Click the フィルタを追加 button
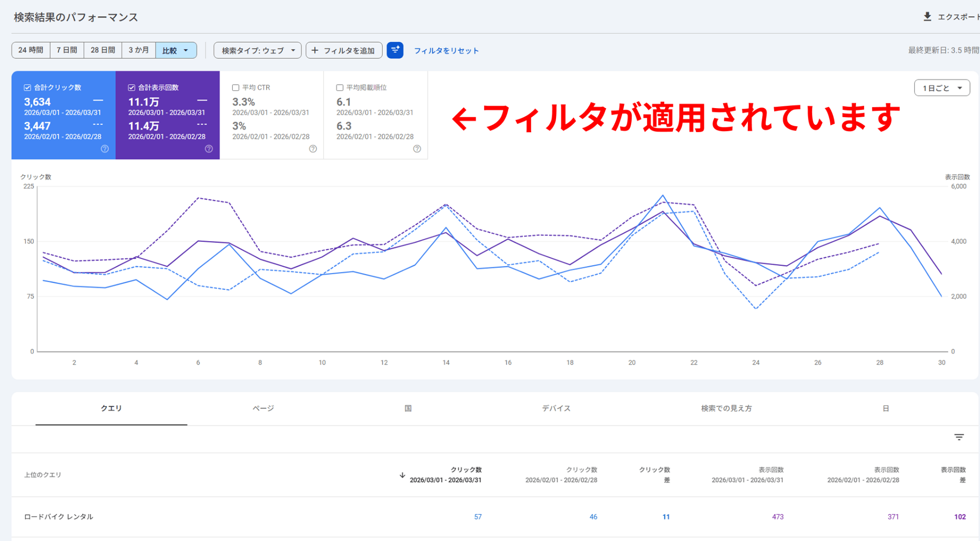Viewport: 980px width, 541px height. pyautogui.click(x=344, y=50)
